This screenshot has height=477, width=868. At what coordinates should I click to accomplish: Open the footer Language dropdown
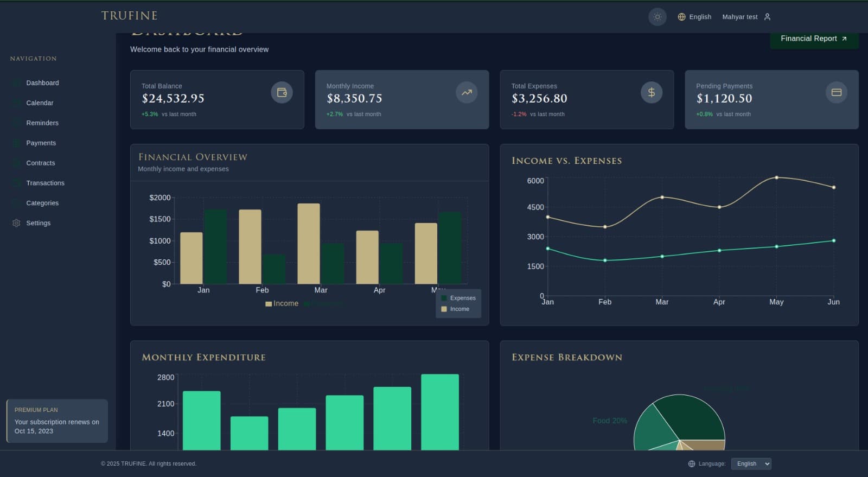(x=751, y=464)
